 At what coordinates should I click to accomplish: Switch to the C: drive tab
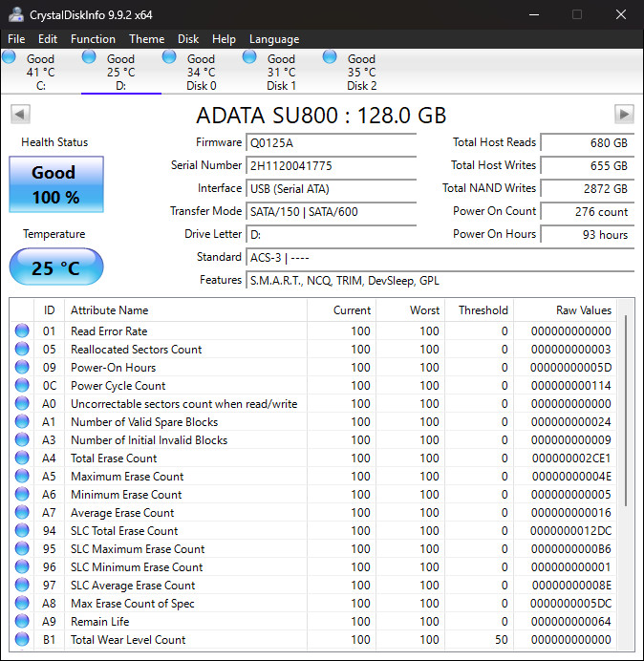click(40, 72)
